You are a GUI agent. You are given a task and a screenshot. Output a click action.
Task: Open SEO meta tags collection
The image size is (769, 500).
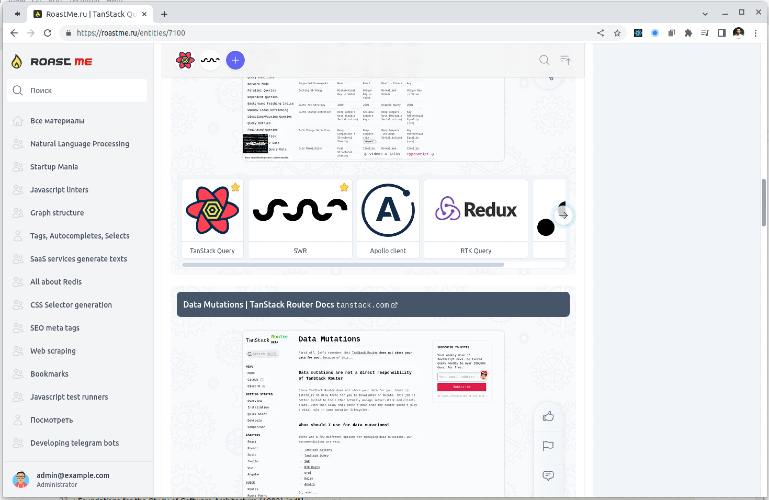click(55, 328)
